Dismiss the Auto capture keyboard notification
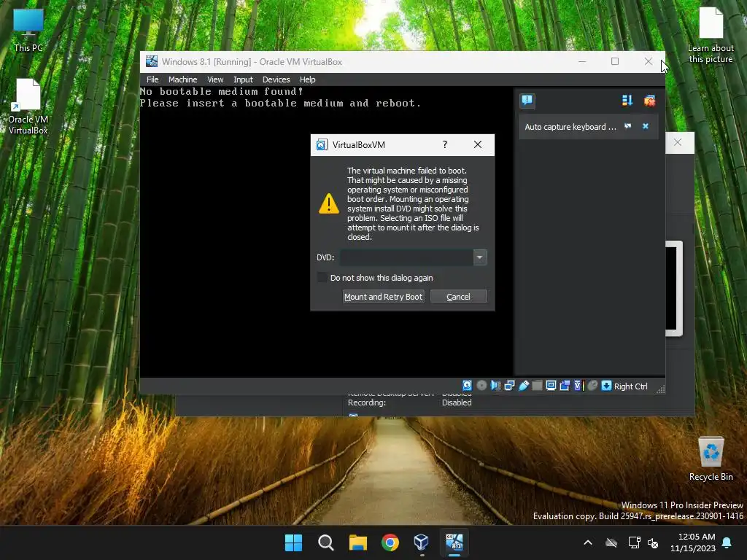 [x=646, y=126]
